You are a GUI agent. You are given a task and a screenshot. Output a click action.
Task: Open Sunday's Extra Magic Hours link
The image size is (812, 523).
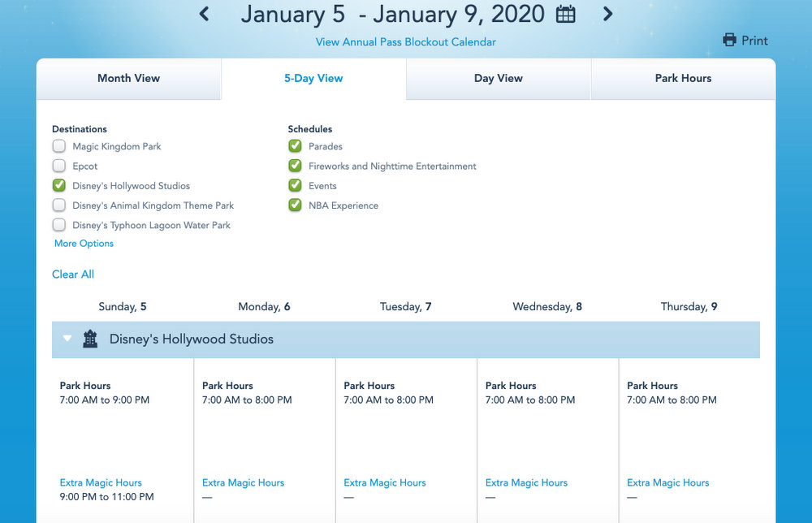(x=101, y=482)
